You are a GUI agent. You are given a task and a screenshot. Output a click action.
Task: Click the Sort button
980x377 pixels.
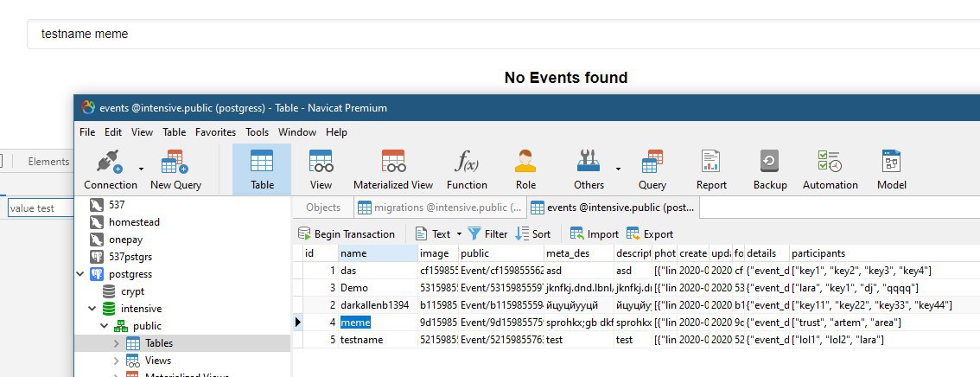click(x=533, y=233)
